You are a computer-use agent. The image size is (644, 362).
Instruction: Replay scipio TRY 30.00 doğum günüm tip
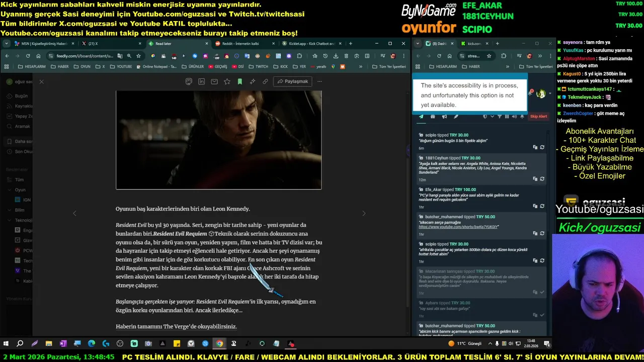tap(542, 147)
